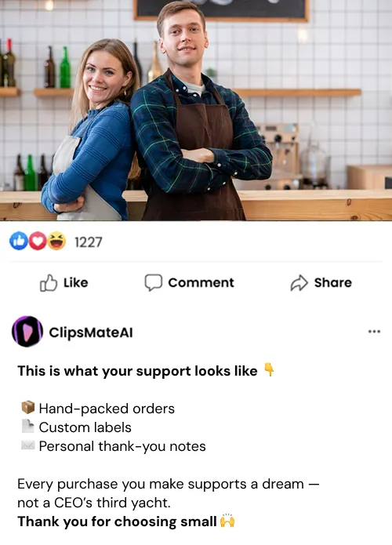Open the 1227 reactions count

(89, 242)
